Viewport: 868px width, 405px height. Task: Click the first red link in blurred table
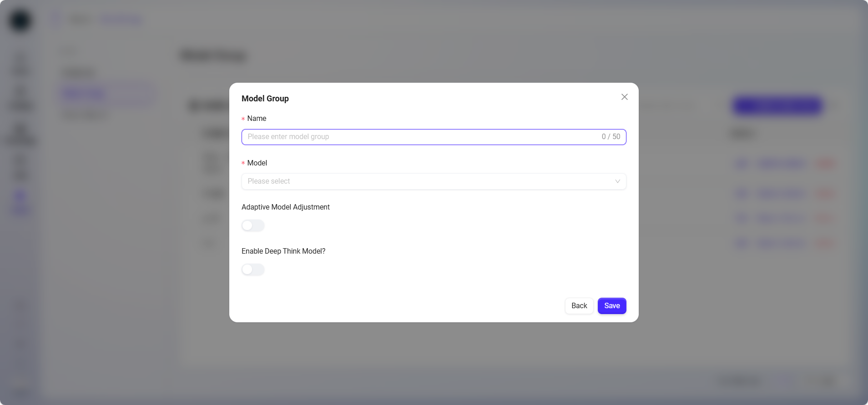click(825, 164)
